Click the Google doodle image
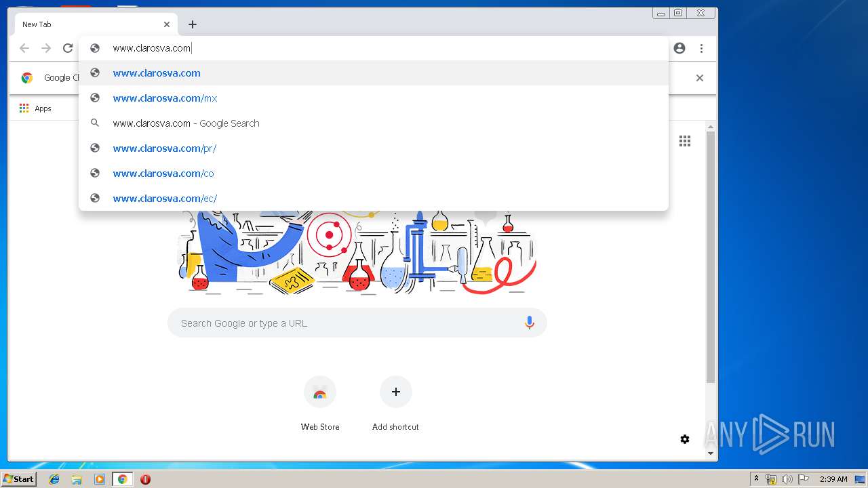Screen dimensions: 868x488 [x=357, y=252]
